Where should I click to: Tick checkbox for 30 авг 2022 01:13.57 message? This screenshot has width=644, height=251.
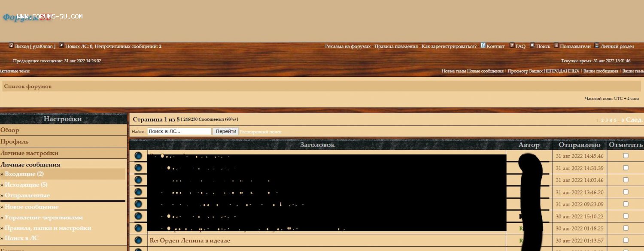(626, 240)
